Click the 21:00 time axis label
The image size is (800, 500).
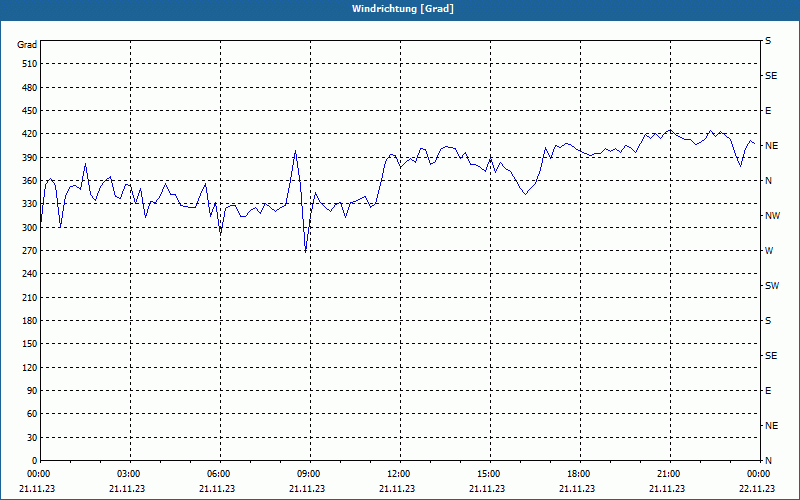(670, 474)
